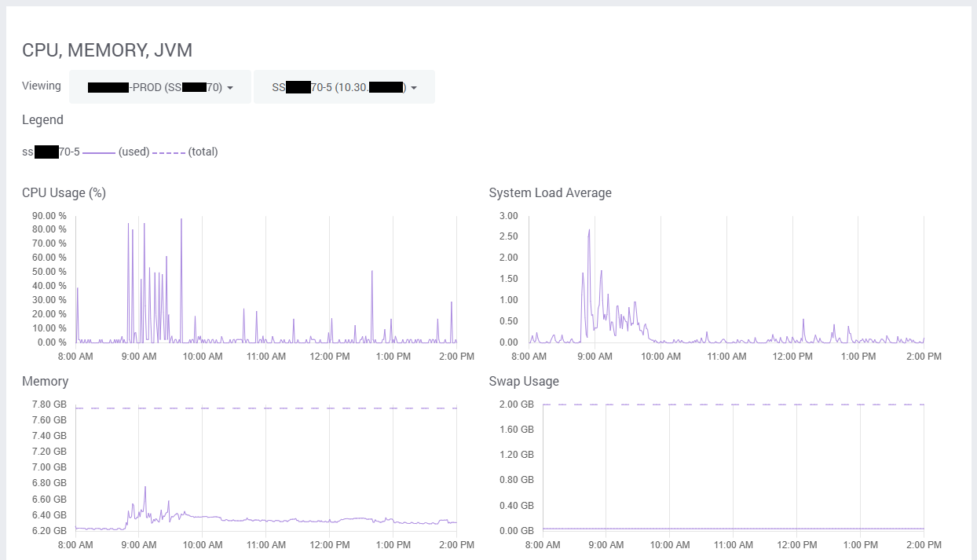Click the 1:00 PM CPU spike reaching 50 percent
The height and width of the screenshot is (560, 977).
tap(372, 273)
